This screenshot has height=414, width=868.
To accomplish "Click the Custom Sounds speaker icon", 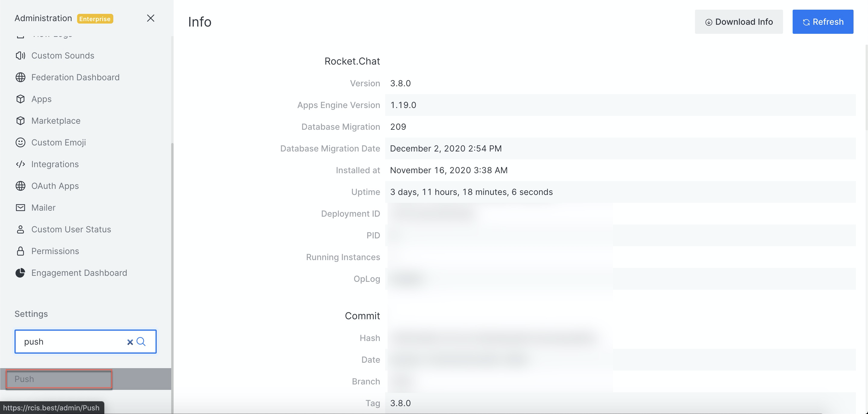I will 20,56.
